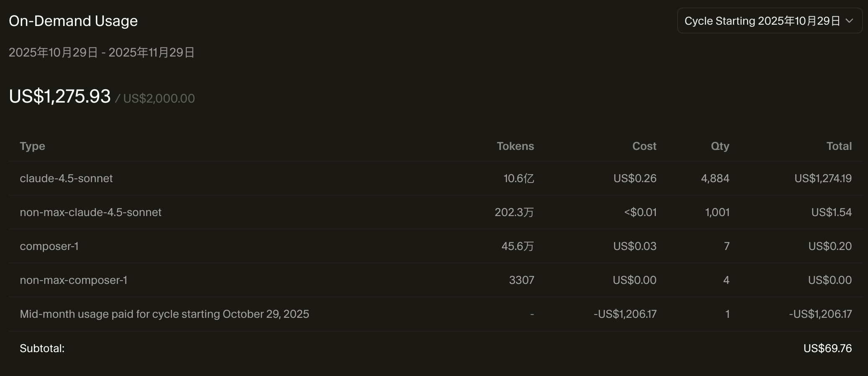The width and height of the screenshot is (868, 376).
Task: Select the non-max-composer-1 usage row
Action: 73,280
